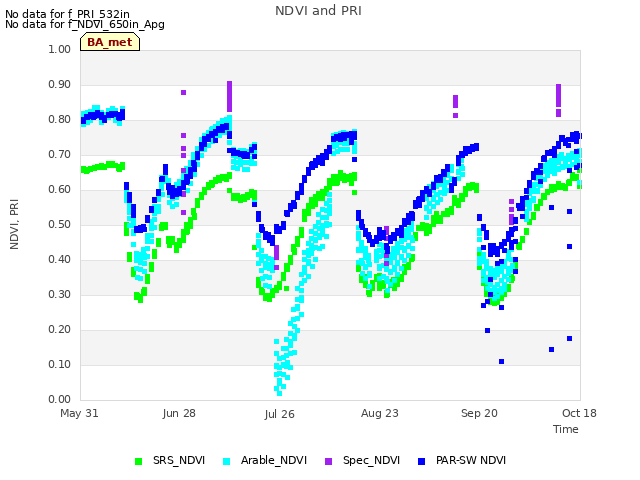Click the 1.00 y-axis tick label
Viewport: 640px width, 480px height.
coord(60,49)
